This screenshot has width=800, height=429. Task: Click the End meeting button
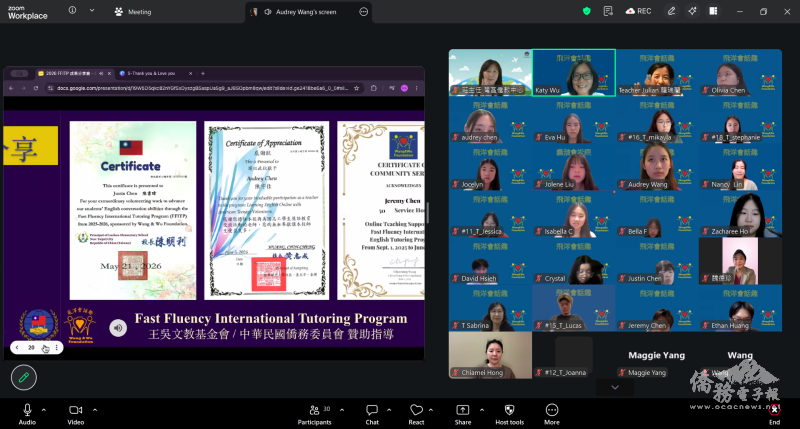click(774, 414)
